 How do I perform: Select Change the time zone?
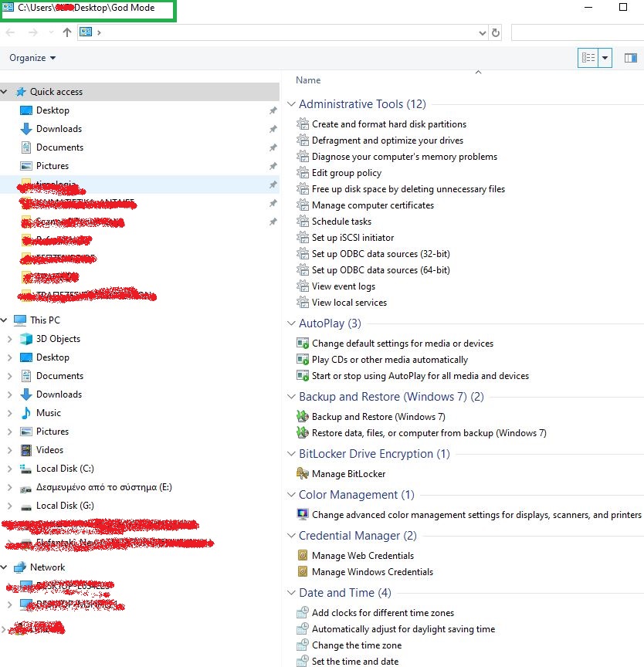(357, 645)
